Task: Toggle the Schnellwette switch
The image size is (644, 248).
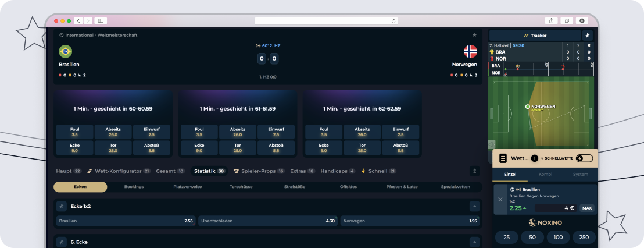Action: pos(585,158)
